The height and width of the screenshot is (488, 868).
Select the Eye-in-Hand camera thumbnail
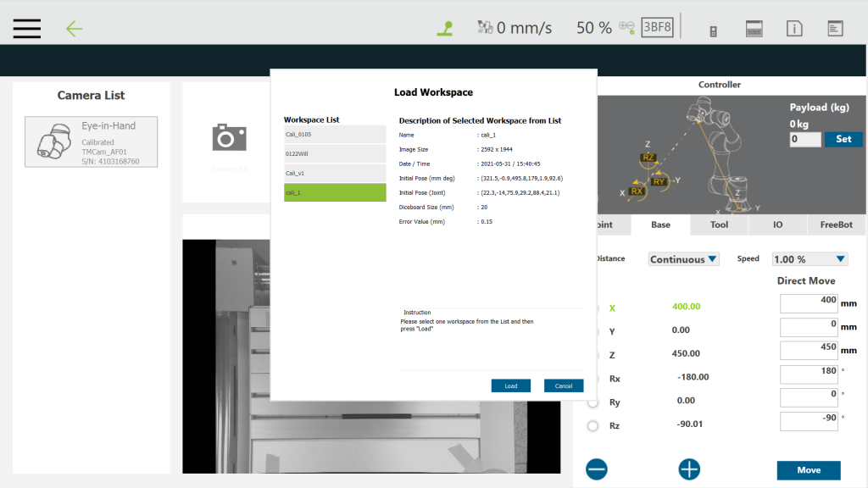coord(91,141)
